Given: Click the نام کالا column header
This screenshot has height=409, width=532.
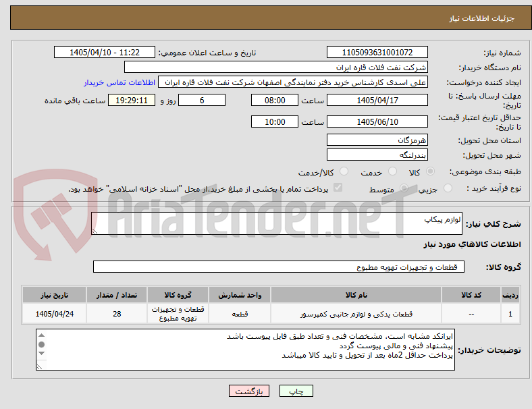Looking at the screenshot, I should tap(356, 295).
